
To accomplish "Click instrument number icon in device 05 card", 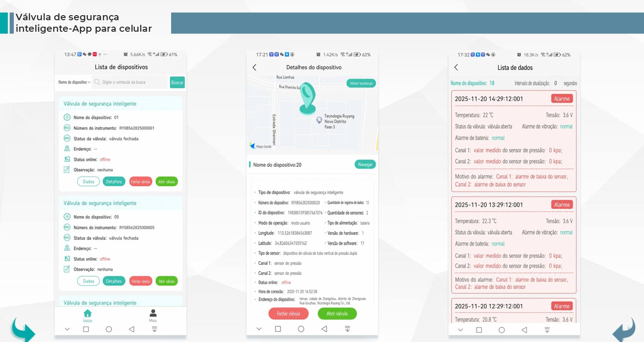I will [67, 227].
